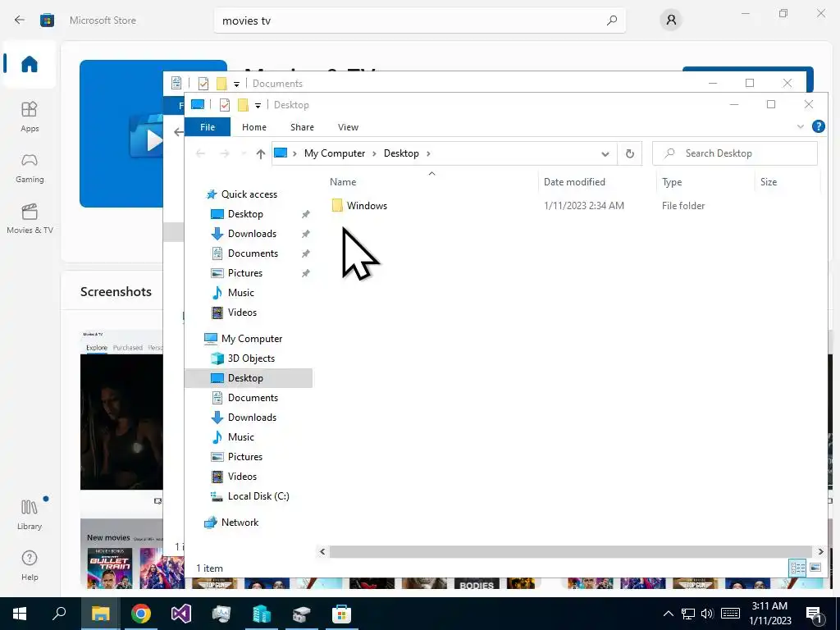Open the Customize Quick Access Toolbar dropdown in Desktop window

pos(258,105)
